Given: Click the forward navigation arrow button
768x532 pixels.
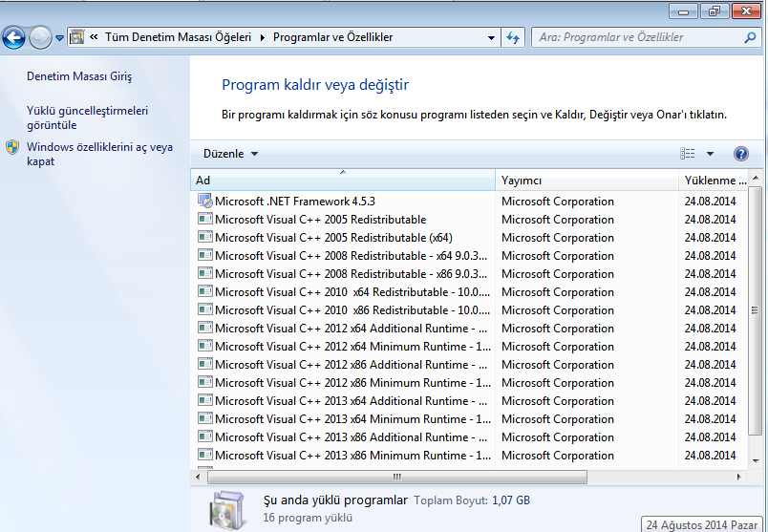Looking at the screenshot, I should click(40, 38).
